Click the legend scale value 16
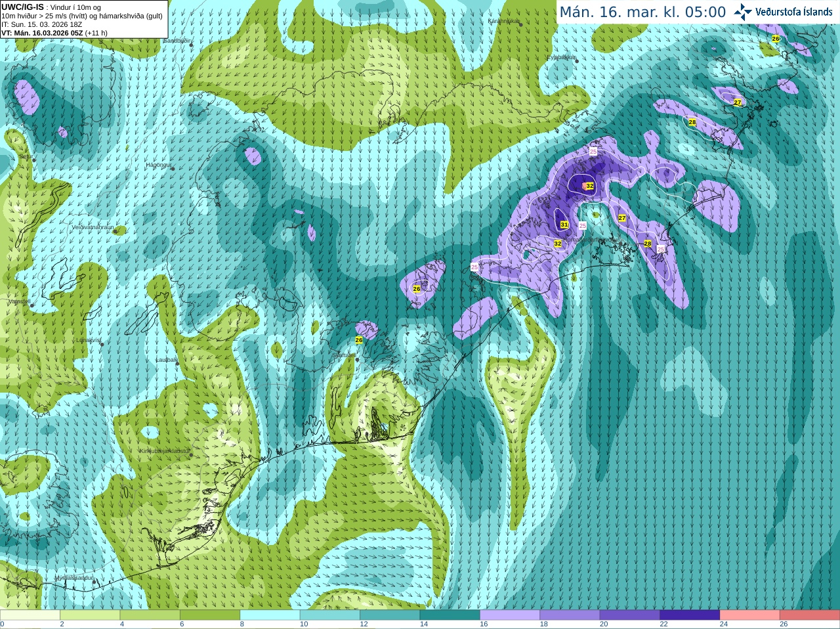The width and height of the screenshot is (840, 629). (x=483, y=624)
